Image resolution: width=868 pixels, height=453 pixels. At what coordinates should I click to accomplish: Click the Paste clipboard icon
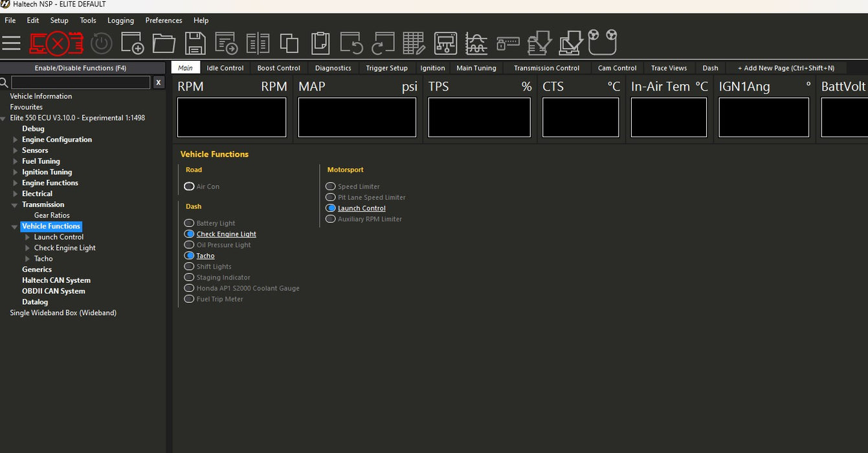tap(320, 43)
